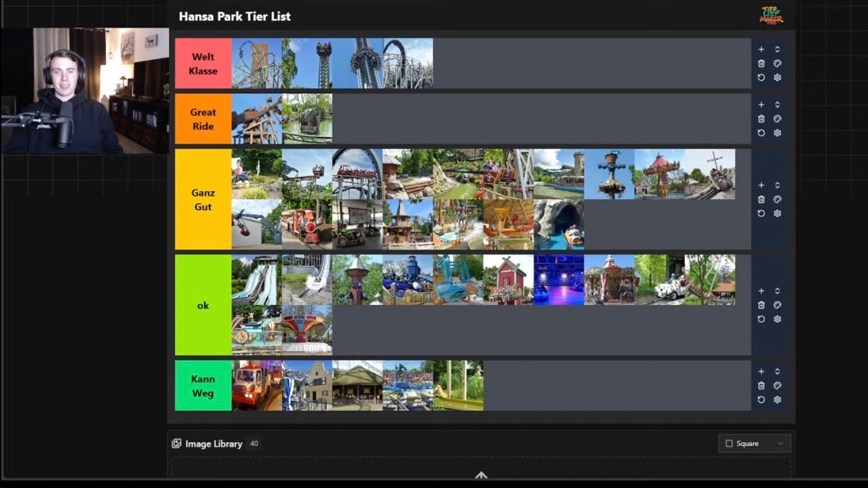Add a row using ok tier plus icon
This screenshot has width=868, height=488.
761,291
